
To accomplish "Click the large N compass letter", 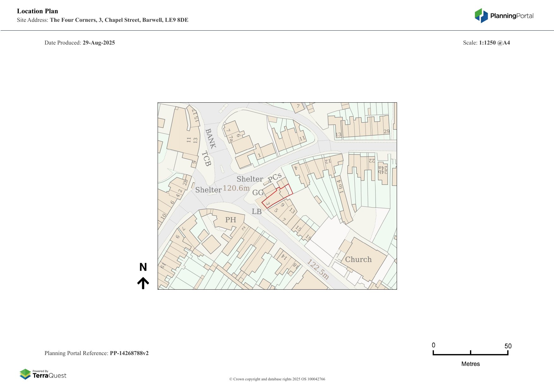I will 143,267.
